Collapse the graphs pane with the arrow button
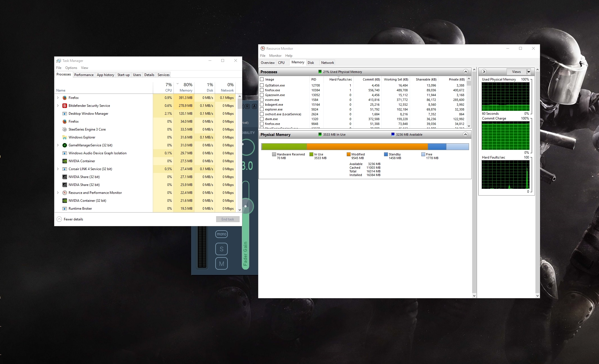Viewport: 599px width, 364px height. tap(484, 72)
